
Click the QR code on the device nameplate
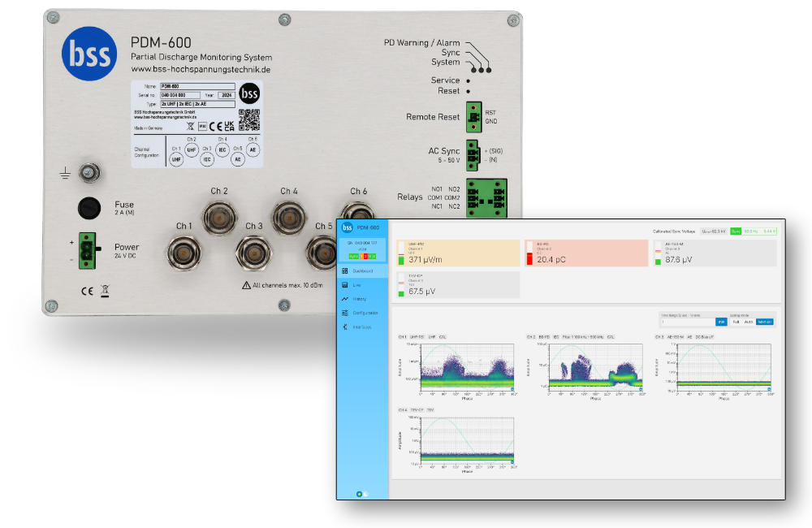249,120
